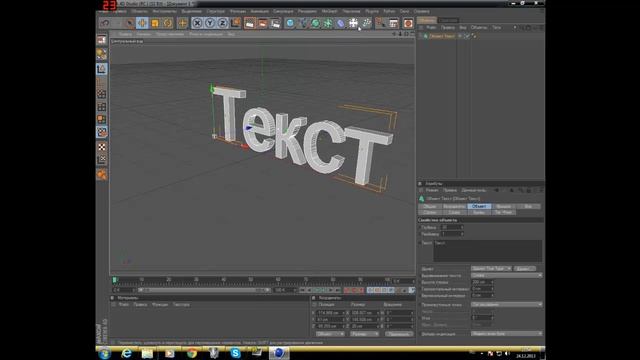Activate the Rotate tool
This screenshot has height=360, width=640.
tap(167, 23)
